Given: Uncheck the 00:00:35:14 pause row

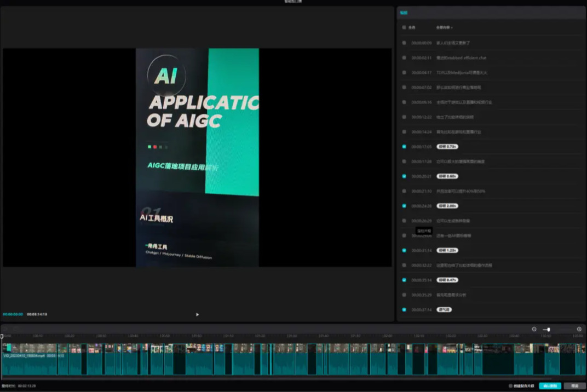Looking at the screenshot, I should click(x=404, y=280).
